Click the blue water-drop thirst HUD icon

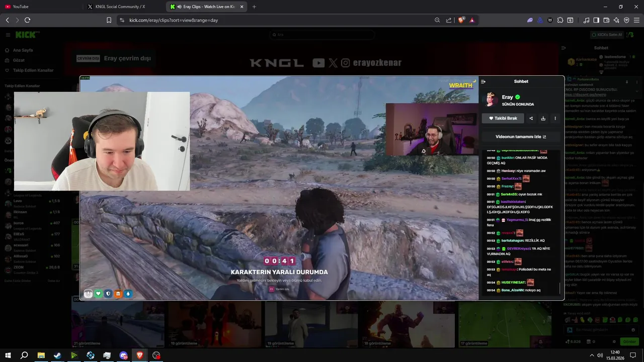128,294
